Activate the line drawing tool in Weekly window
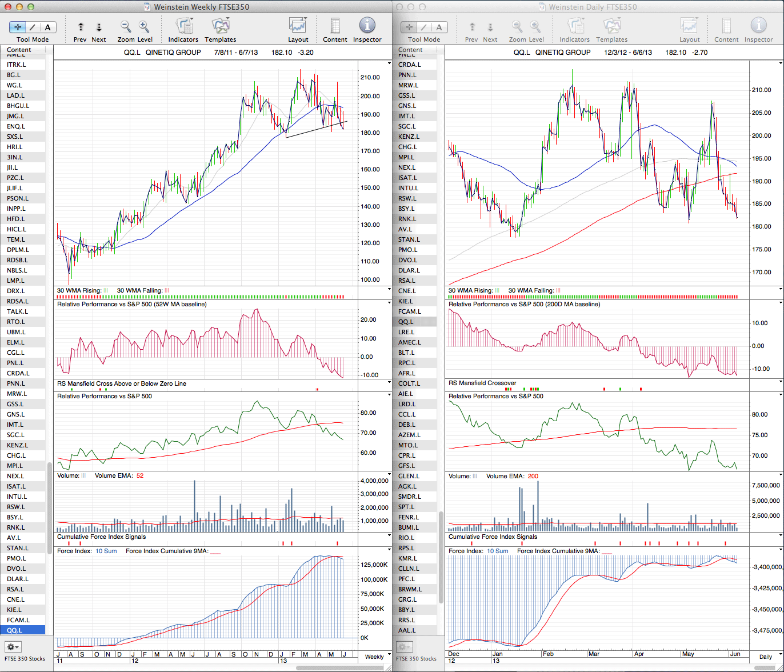The width and height of the screenshot is (784, 672). click(32, 27)
